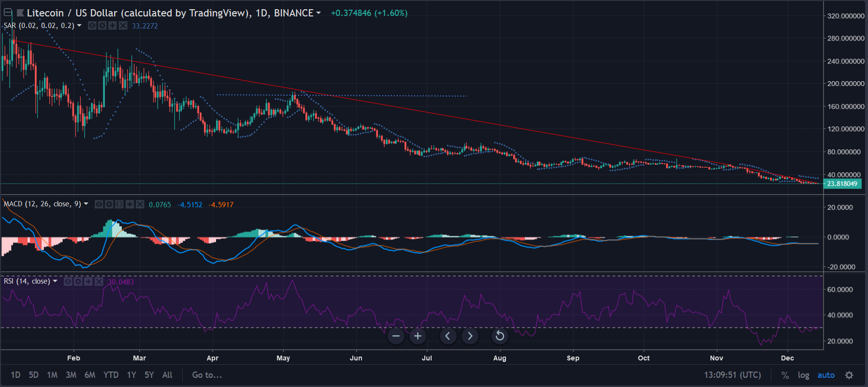Remove the SAR indicator with its X

[123, 26]
